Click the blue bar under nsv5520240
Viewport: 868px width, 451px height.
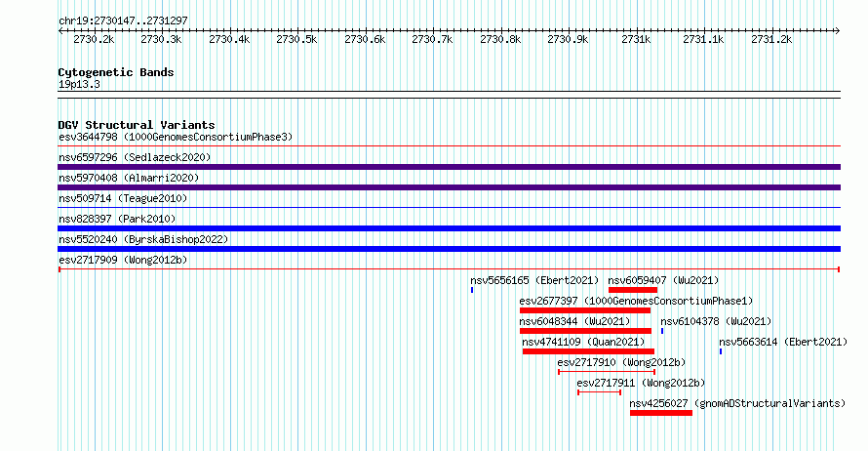[449, 249]
